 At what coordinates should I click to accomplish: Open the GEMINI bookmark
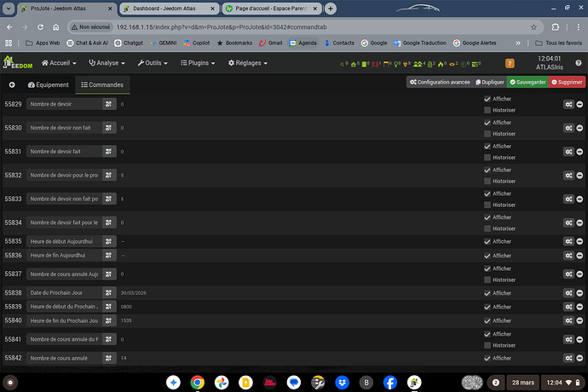click(x=164, y=43)
